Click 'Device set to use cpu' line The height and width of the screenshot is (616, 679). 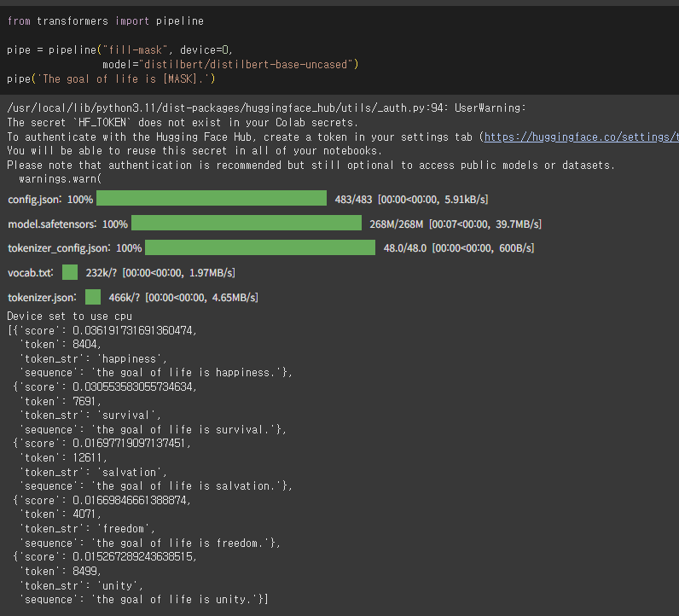pos(69,317)
